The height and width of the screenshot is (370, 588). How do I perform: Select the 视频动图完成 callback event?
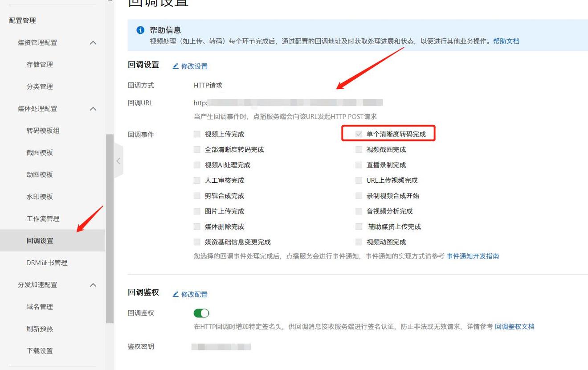pos(359,242)
